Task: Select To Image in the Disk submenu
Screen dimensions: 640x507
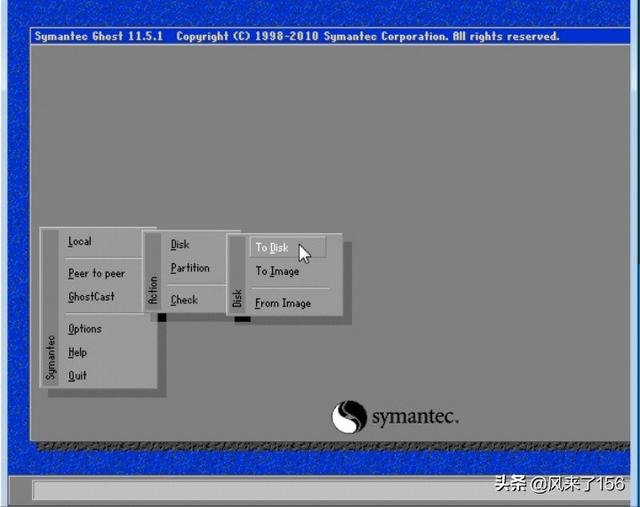Action: [x=277, y=271]
